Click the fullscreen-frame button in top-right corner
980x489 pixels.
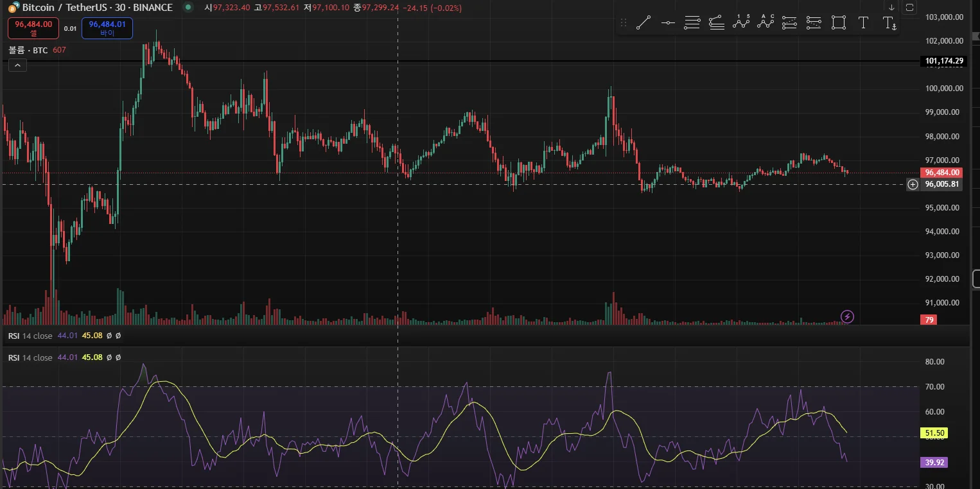pos(909,8)
